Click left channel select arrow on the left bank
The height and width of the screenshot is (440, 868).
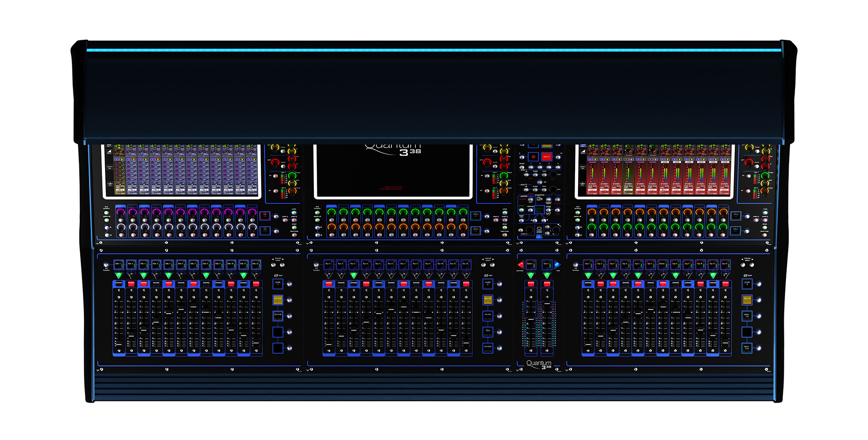coord(274,265)
